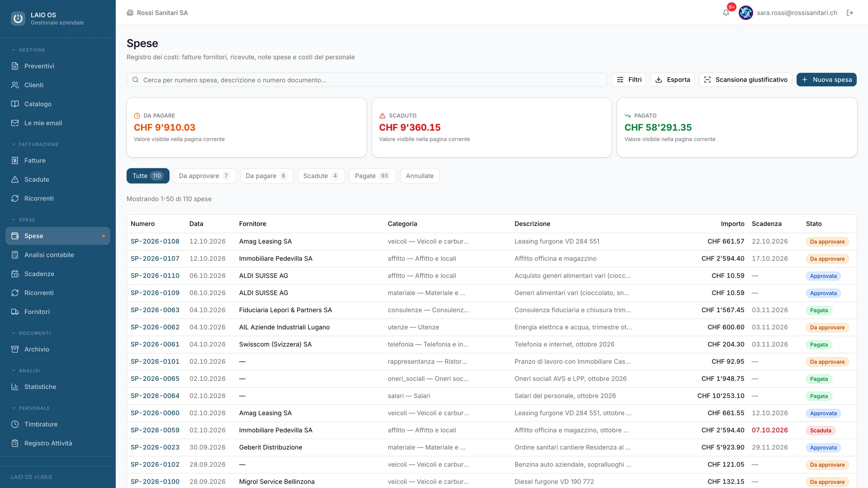
Task: Collapse the GESTIONE sidebar section
Action: pos(28,50)
